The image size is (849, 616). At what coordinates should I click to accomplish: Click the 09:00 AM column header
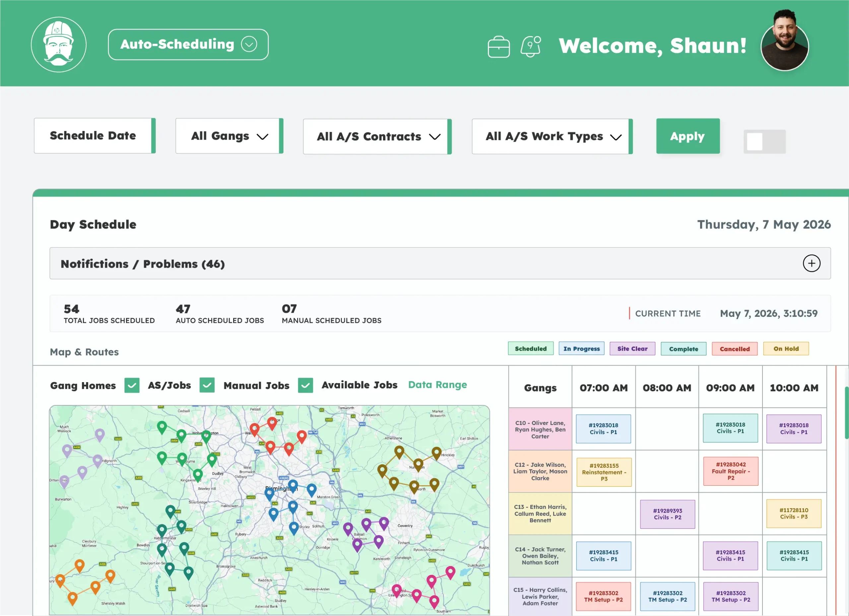pos(730,387)
